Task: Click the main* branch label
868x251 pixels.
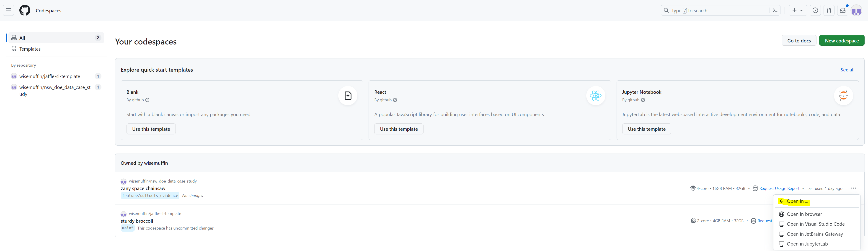Action: [x=128, y=228]
